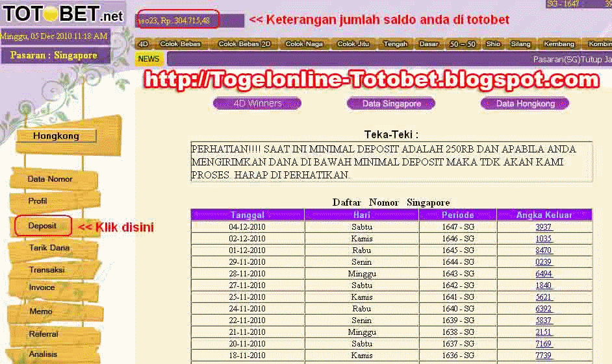The width and height of the screenshot is (612, 364).
Task: Click the Teka-Teki announcement box
Action: click(392, 162)
